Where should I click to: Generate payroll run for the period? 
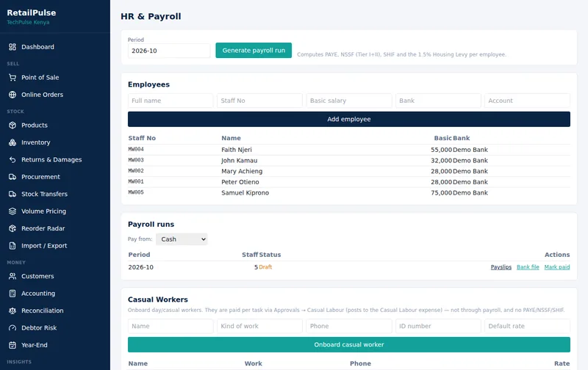[254, 50]
